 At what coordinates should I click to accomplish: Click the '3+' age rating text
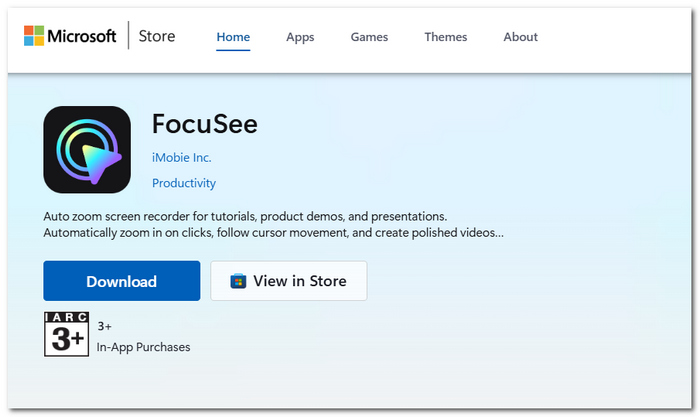point(104,326)
